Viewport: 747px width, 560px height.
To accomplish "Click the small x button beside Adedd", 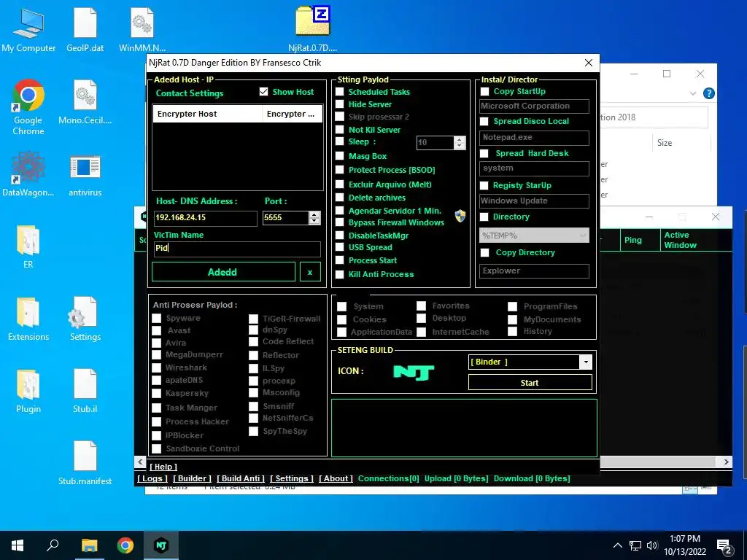I will pos(310,272).
